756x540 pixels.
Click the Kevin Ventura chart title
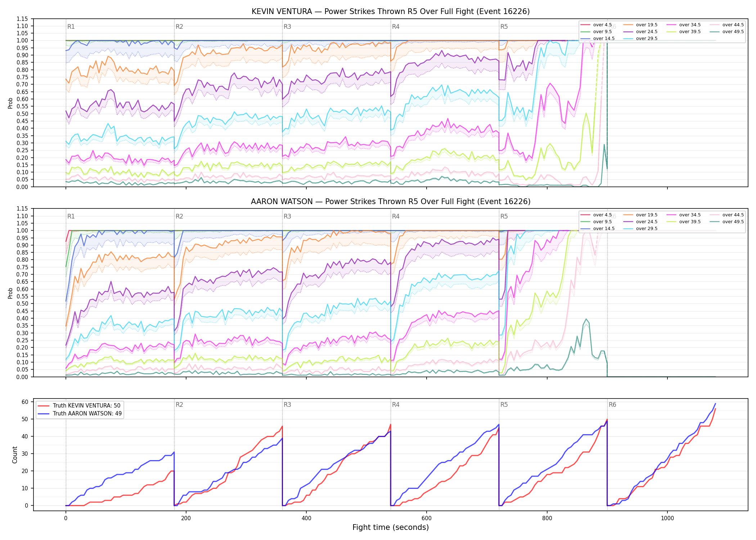tap(391, 12)
